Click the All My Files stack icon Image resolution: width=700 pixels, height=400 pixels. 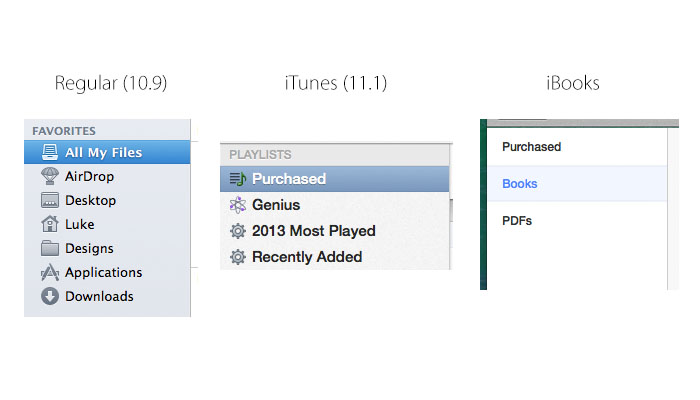(50, 152)
